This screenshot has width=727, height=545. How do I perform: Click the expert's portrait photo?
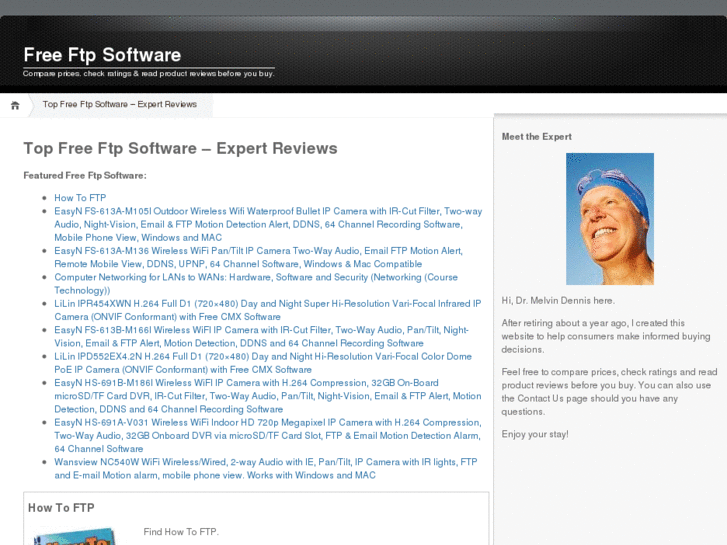click(x=610, y=219)
